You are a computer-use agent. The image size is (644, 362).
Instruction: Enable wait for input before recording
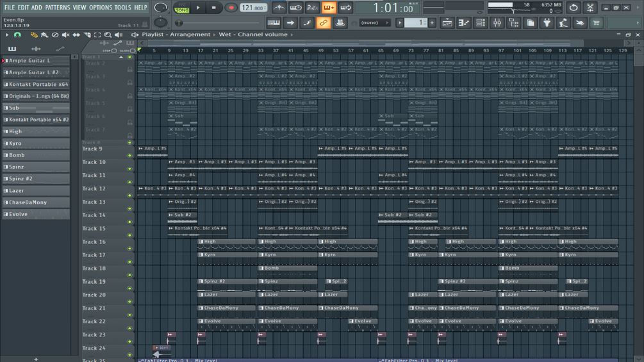click(295, 8)
